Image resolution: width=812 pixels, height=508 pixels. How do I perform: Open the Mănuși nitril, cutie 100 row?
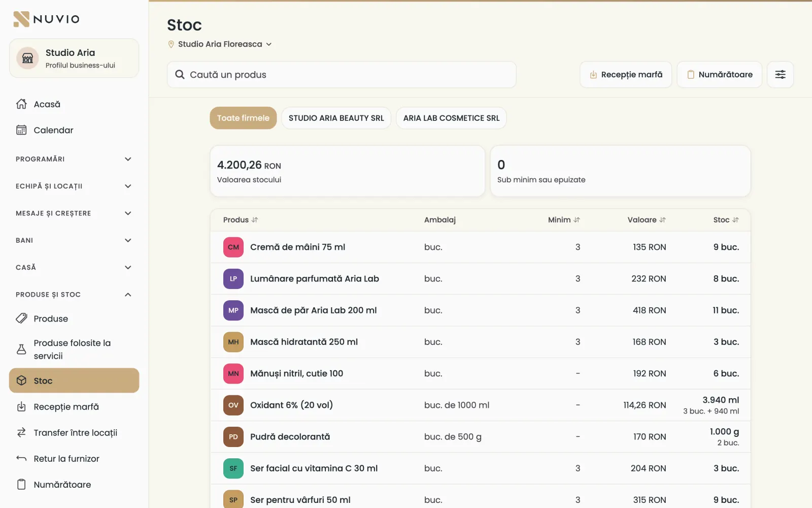click(x=480, y=373)
